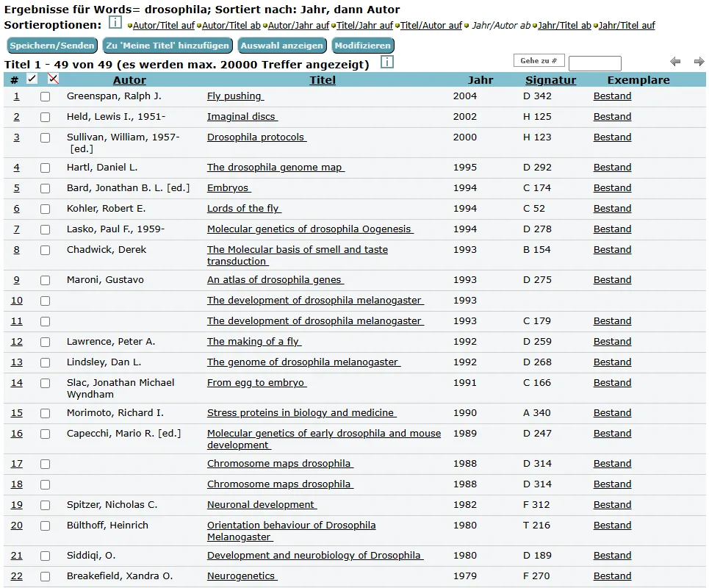
Task: Open the title Neuronal development
Action: (x=262, y=505)
